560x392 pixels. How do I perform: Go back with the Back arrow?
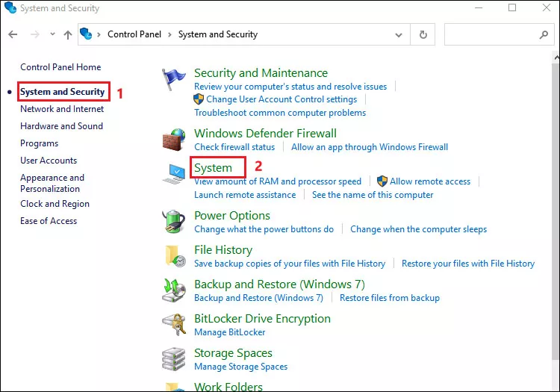coord(13,34)
